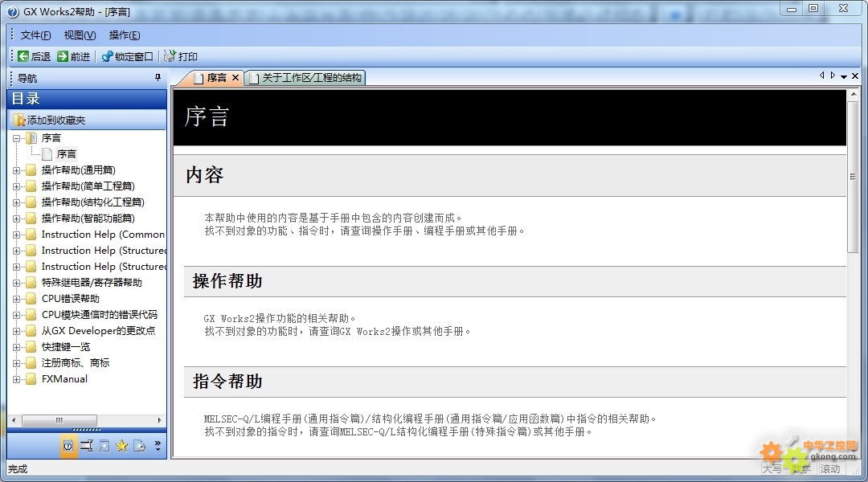This screenshot has height=482, width=868.
Task: Click 添加到收藏夹 to bookmark this page
Action: 50,120
